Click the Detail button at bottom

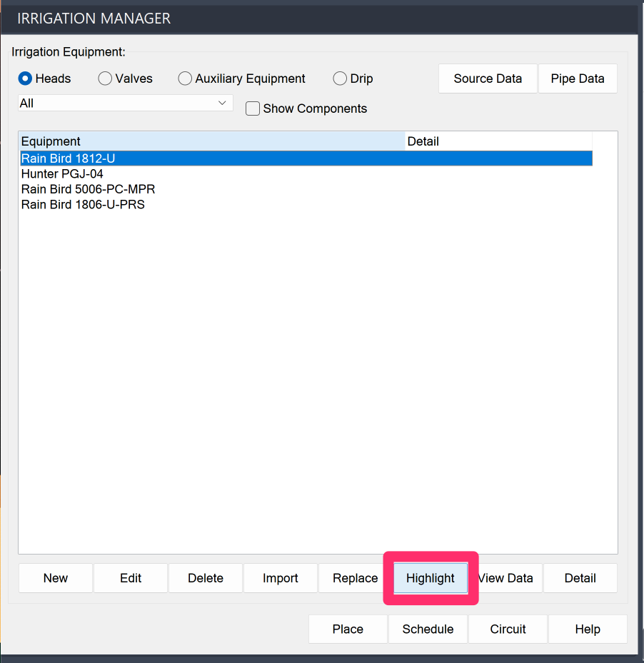click(x=580, y=578)
